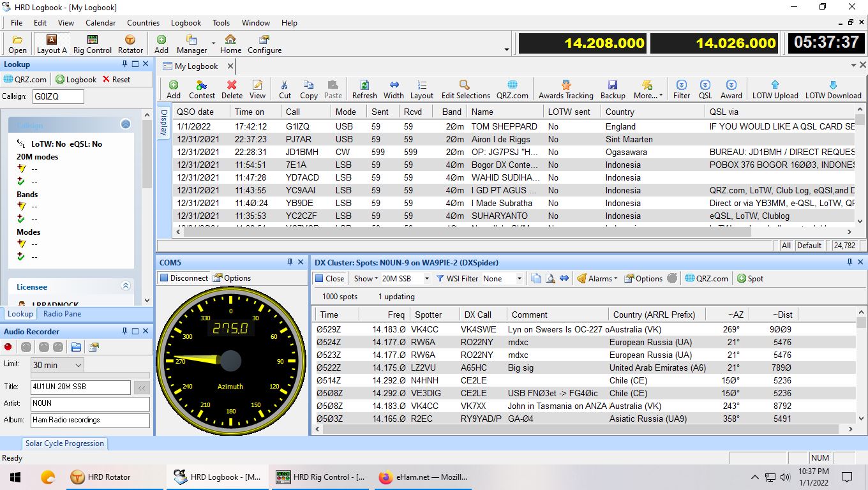Swap direction with blue double-arrow icon in DX Cluster
This screenshot has width=868, height=490.
pos(564,278)
